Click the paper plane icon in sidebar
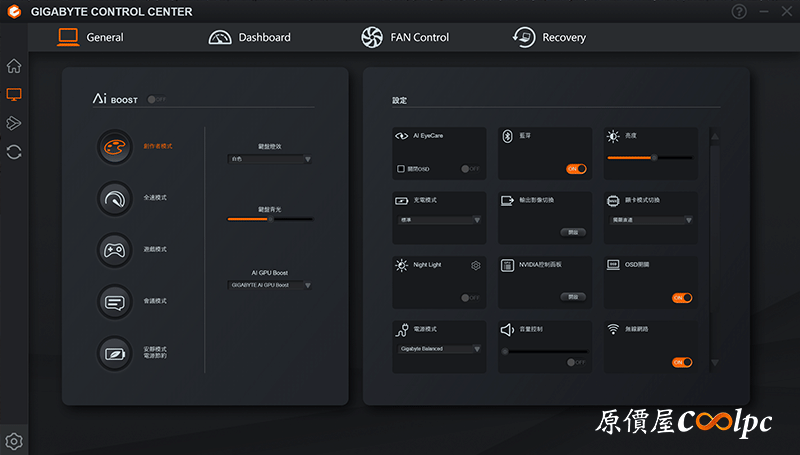 14,123
